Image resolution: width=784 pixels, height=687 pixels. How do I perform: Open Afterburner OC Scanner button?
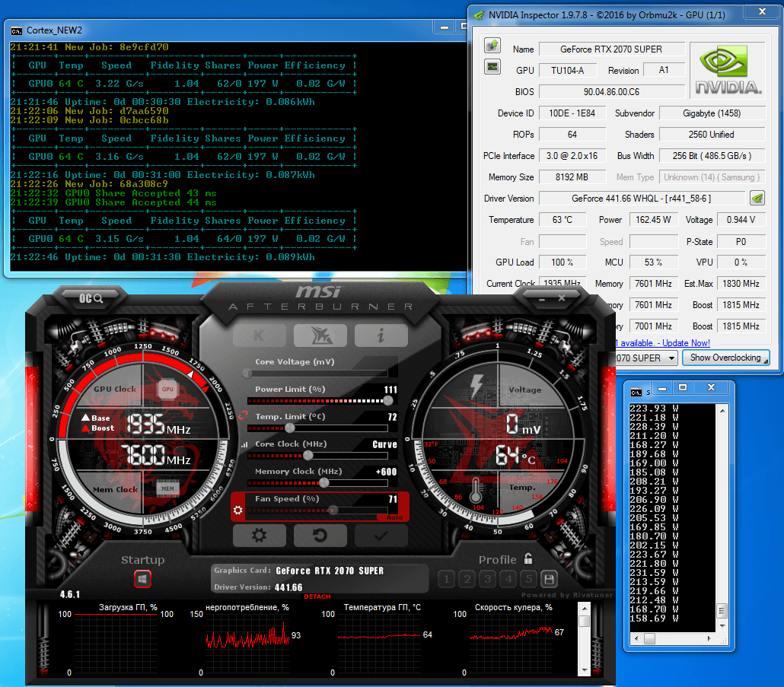[91, 298]
